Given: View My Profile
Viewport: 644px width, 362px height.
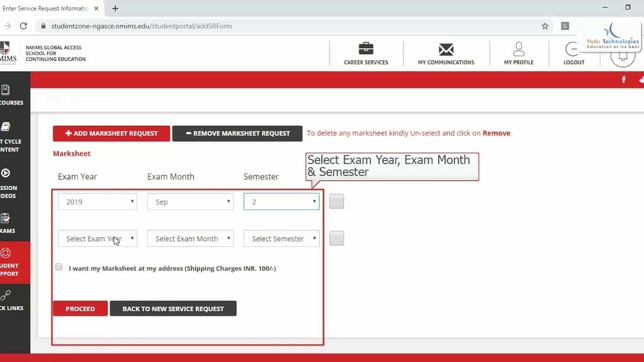Looking at the screenshot, I should (519, 53).
